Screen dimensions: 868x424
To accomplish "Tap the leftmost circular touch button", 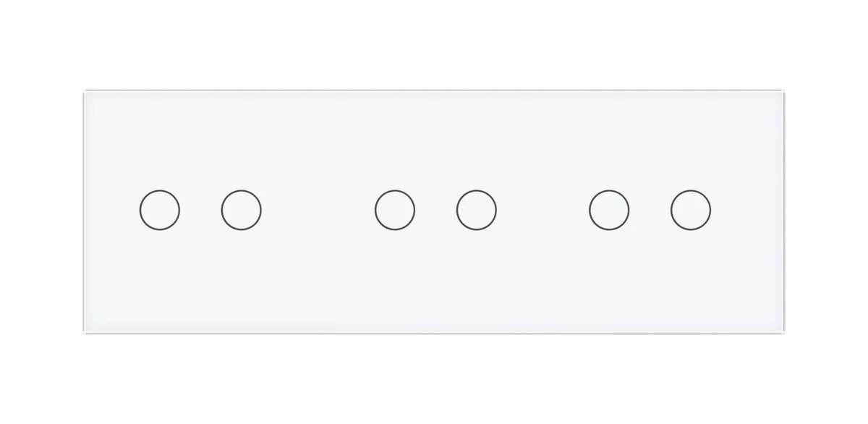I will click(x=159, y=211).
